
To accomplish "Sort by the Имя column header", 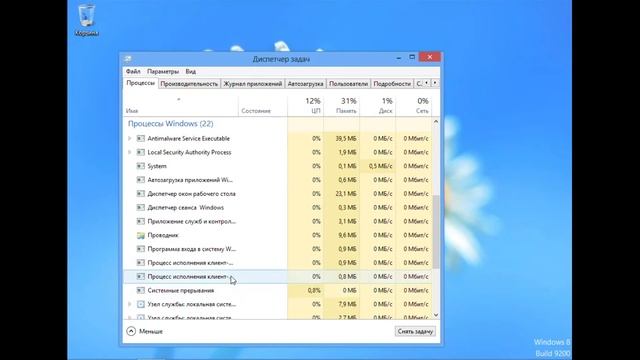I will 180,106.
